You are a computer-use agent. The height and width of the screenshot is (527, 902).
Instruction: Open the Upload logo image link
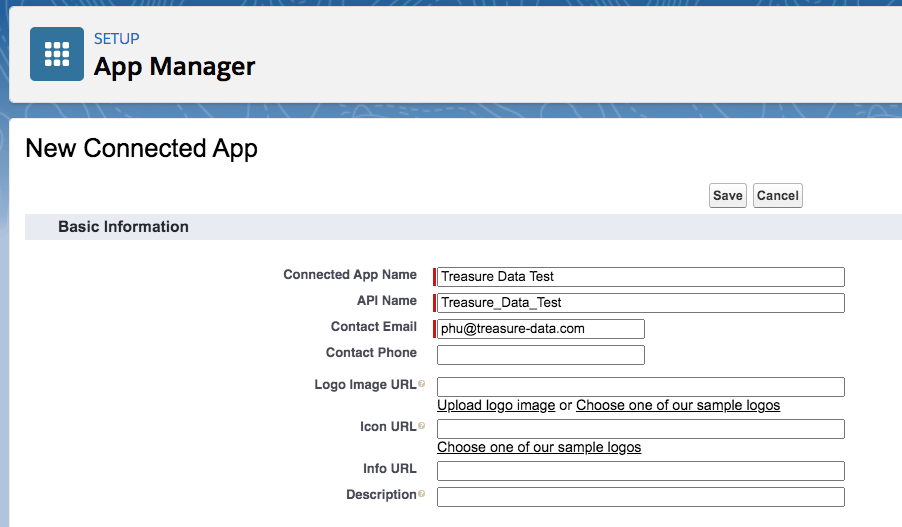tap(496, 405)
